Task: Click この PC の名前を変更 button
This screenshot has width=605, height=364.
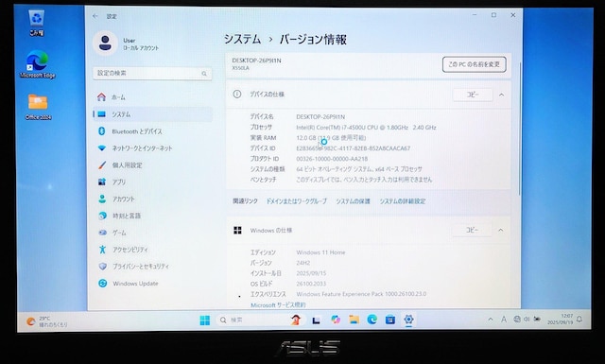Action: click(x=475, y=64)
